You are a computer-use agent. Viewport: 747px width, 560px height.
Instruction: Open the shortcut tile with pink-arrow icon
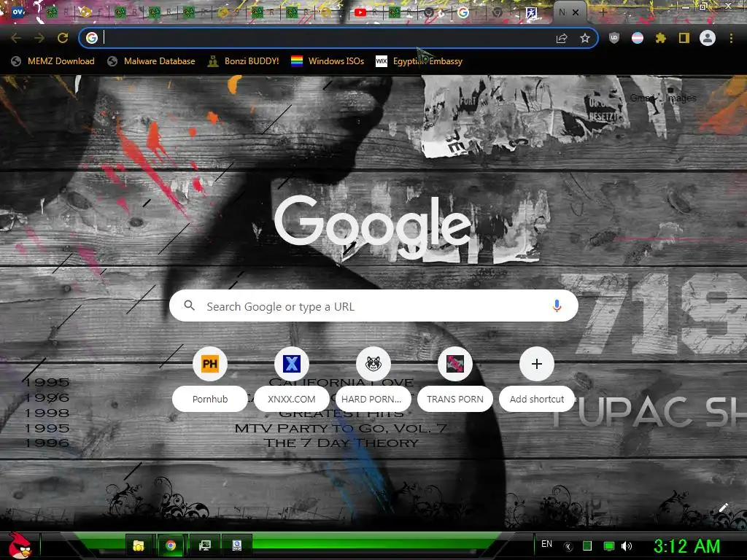tap(455, 379)
